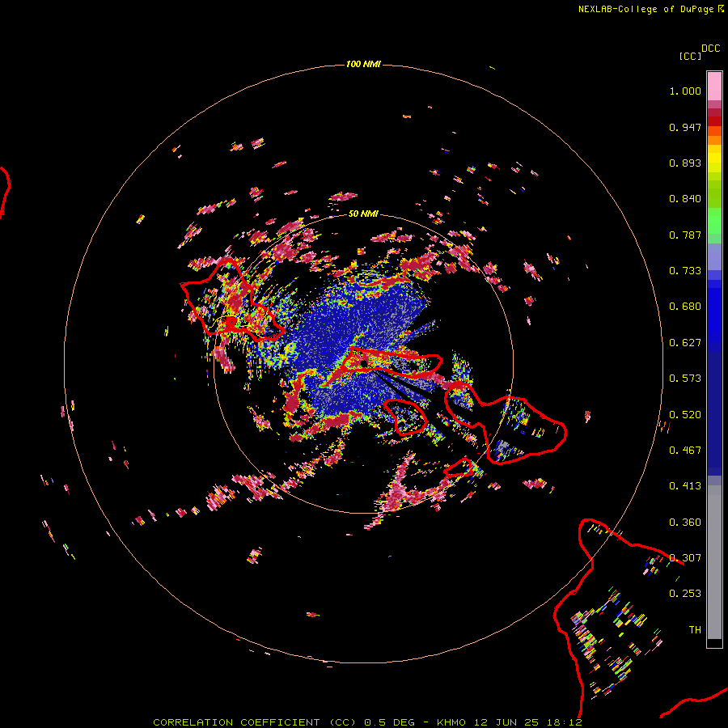
Task: Click the KHMO station ID in caption
Action: (x=451, y=722)
